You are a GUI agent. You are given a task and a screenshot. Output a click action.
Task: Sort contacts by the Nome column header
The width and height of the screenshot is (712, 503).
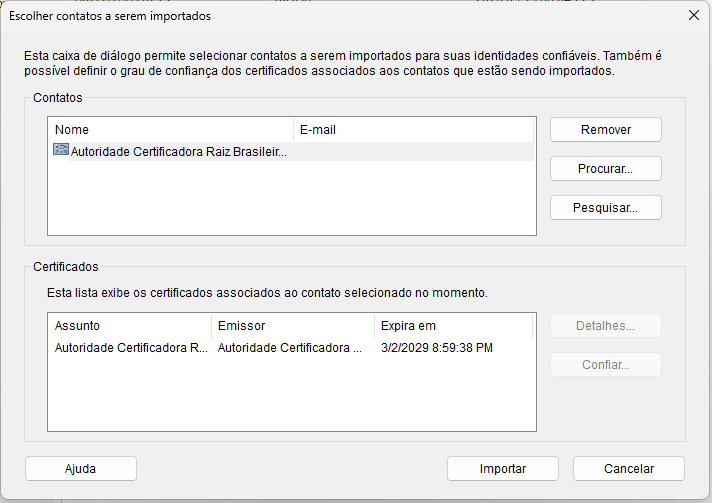(x=171, y=130)
